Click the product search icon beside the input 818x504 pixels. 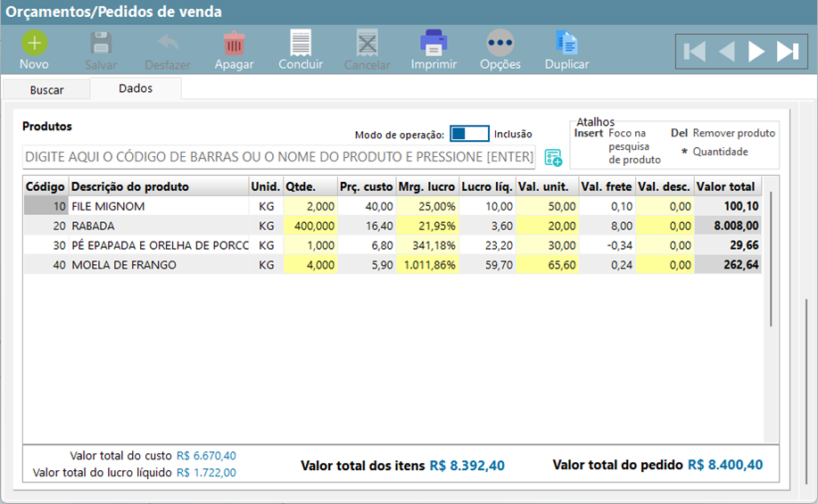tap(553, 158)
